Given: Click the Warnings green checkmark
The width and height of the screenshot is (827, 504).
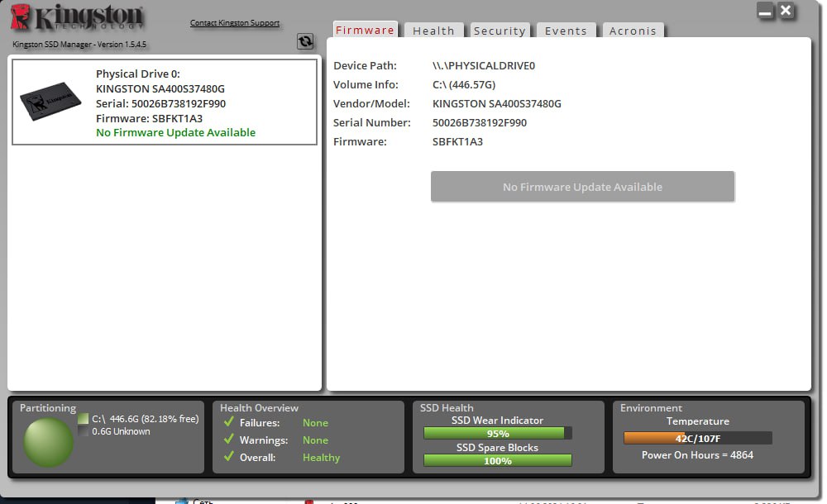Looking at the screenshot, I should tap(229, 440).
